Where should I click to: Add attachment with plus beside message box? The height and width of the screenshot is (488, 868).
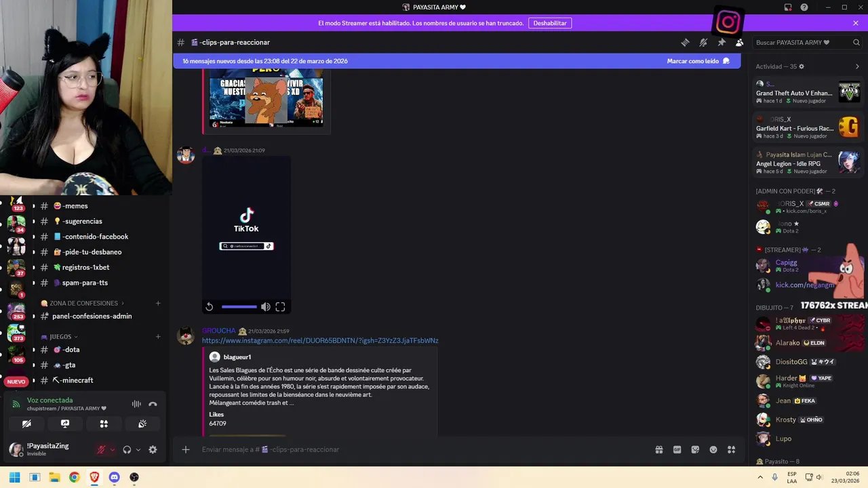[186, 449]
